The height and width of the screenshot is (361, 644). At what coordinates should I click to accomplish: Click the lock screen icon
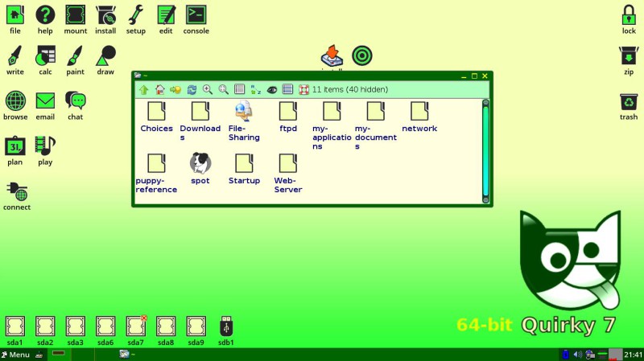click(629, 15)
